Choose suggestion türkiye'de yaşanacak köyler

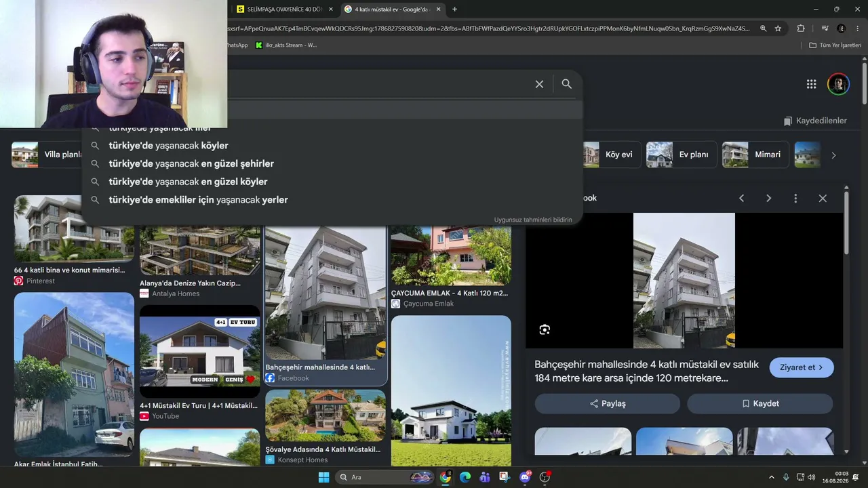(332, 146)
